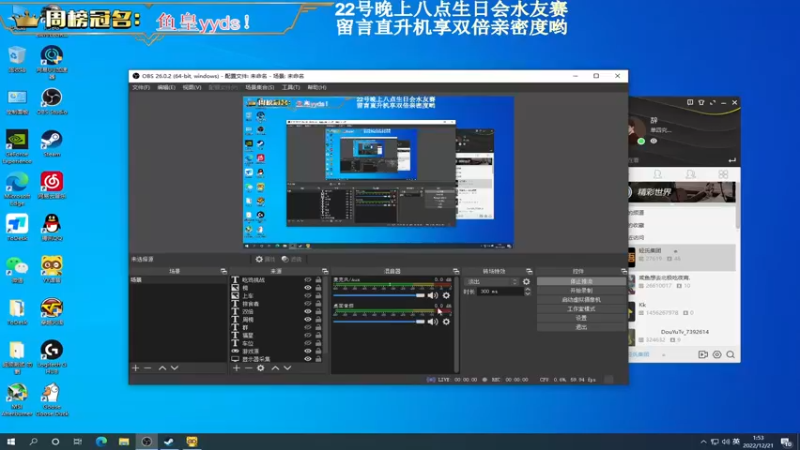Screen dimensions: 800x450
Task: Select Kk entry in YY channel list
Action: 683,309
